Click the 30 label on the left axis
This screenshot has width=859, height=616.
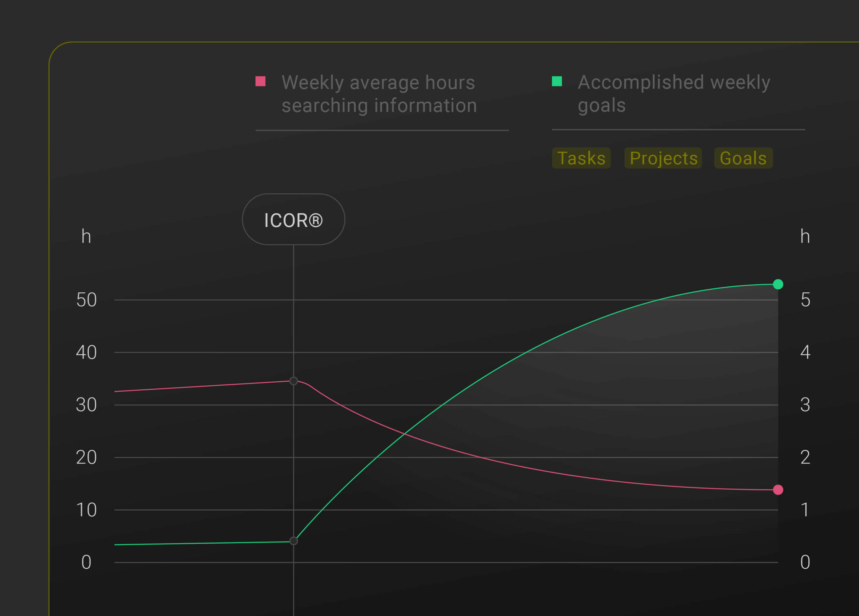[86, 405]
